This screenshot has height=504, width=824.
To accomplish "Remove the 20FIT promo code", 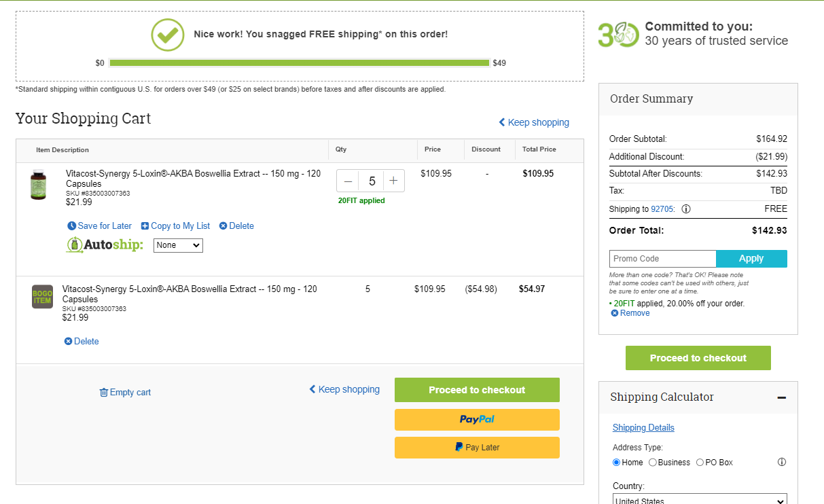I will [630, 313].
